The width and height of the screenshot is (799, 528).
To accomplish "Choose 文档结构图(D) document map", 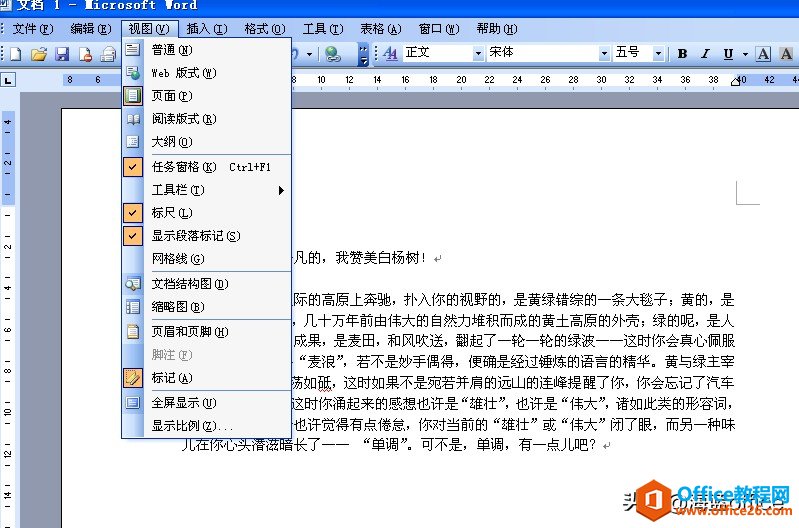I will (x=207, y=283).
